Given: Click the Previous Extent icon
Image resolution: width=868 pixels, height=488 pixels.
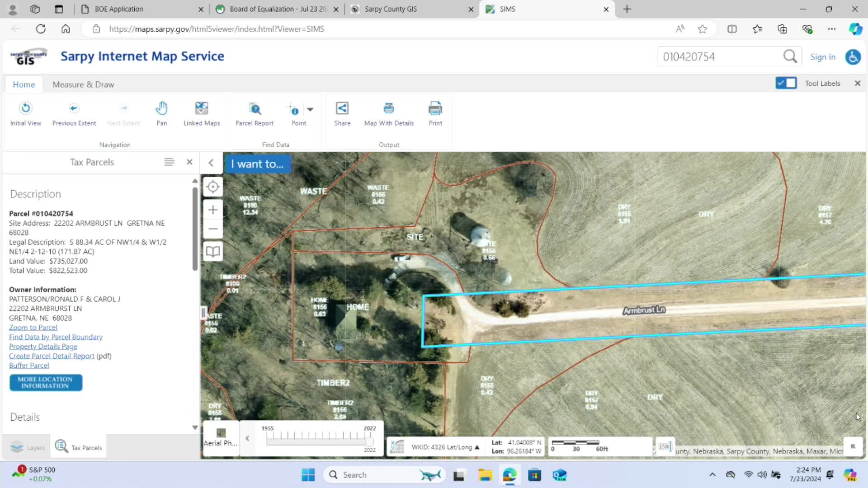Looking at the screenshot, I should tap(74, 112).
